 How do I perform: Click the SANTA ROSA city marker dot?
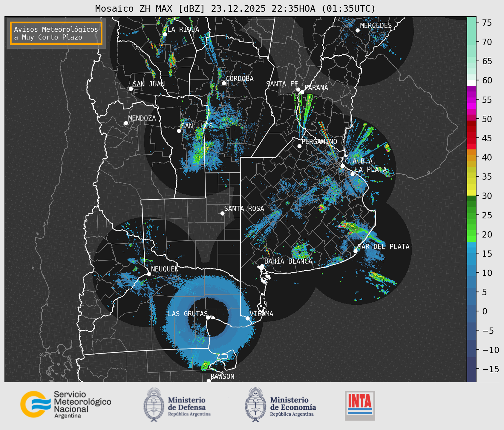[x=222, y=213]
